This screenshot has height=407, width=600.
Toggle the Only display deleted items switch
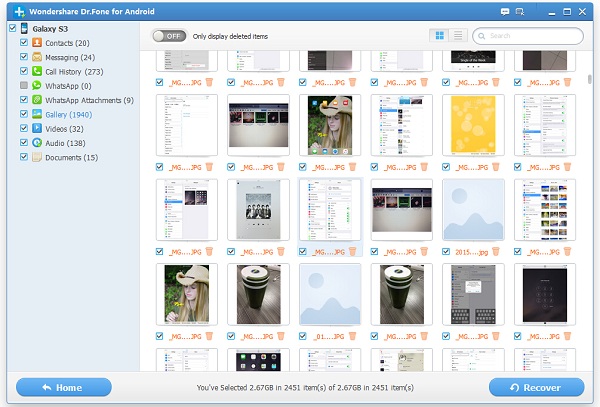170,36
